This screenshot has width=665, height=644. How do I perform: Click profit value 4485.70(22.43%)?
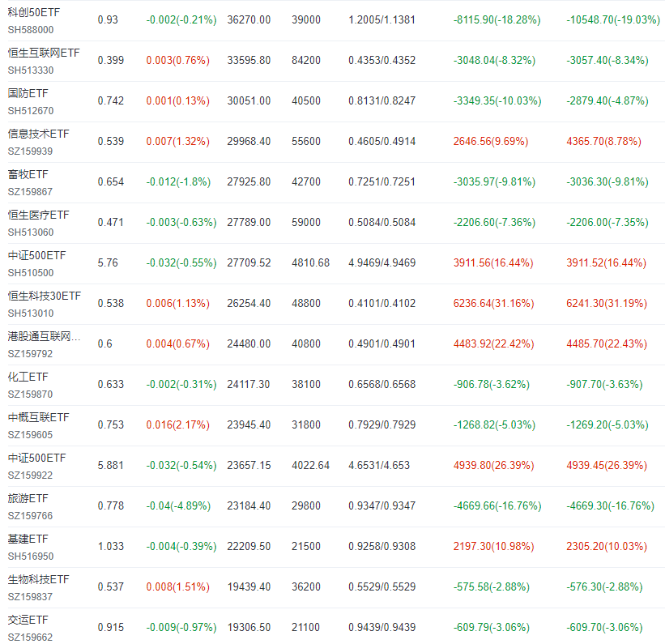pos(607,344)
